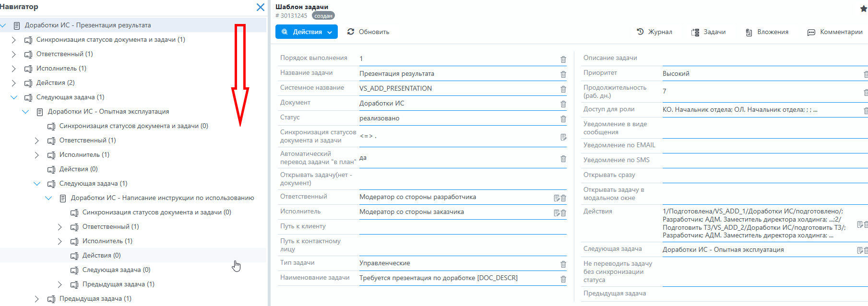Screen dimensions: 868x306
Task: Switch to the Вложения tab
Action: [767, 32]
